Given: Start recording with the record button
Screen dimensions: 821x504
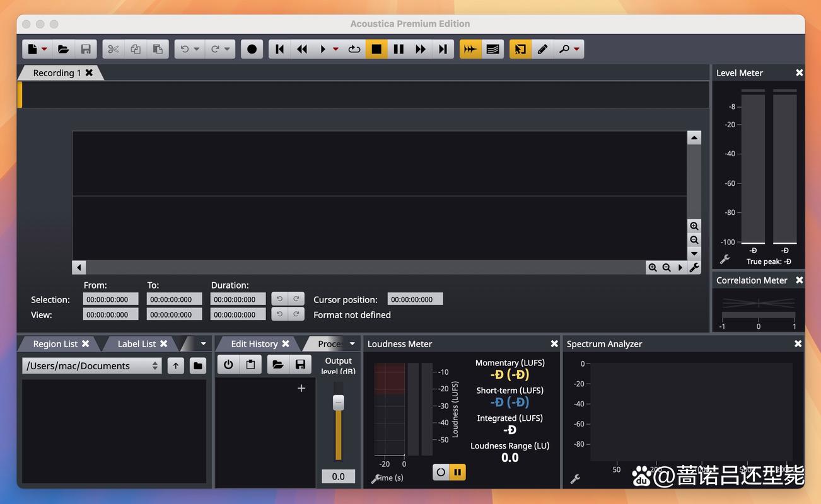Looking at the screenshot, I should pos(252,49).
